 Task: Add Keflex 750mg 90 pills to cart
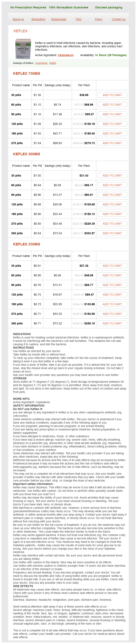click(112, 114)
